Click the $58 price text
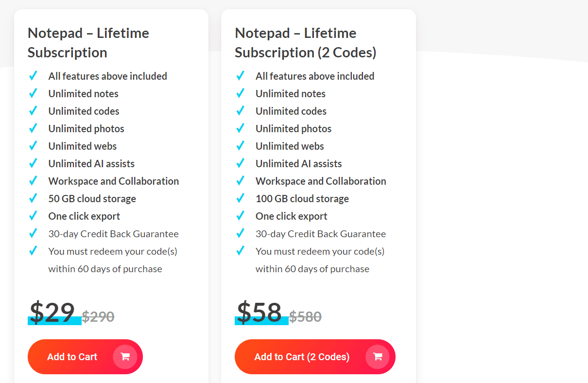Image resolution: width=588 pixels, height=383 pixels. [258, 311]
